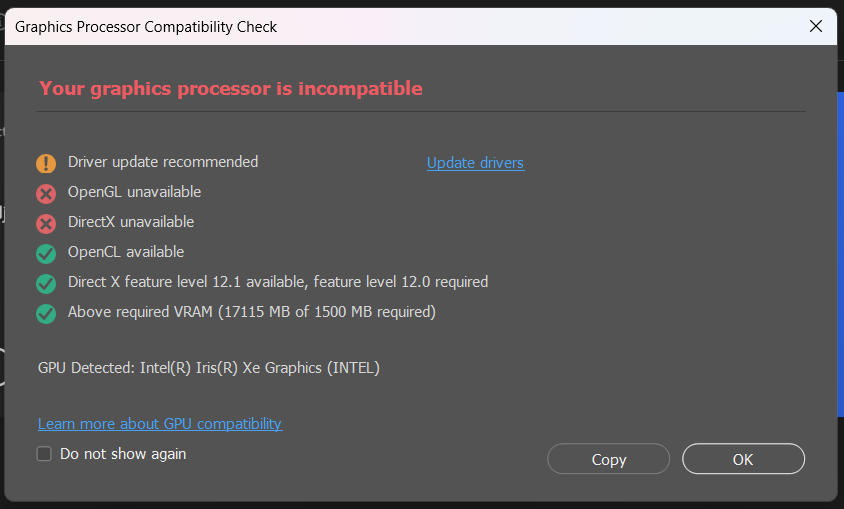The height and width of the screenshot is (509, 844).
Task: Click the red error icon beside OpenGL unavailable
Action: pyautogui.click(x=46, y=193)
